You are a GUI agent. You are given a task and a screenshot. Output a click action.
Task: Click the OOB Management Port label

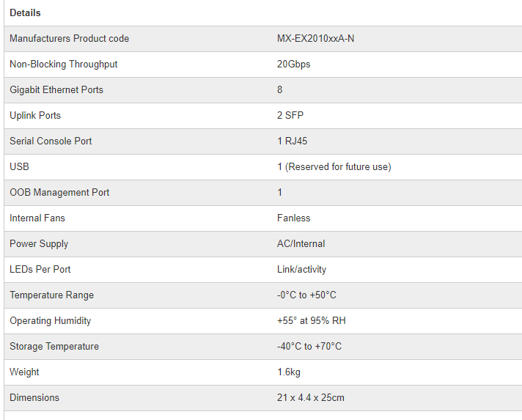coord(59,193)
